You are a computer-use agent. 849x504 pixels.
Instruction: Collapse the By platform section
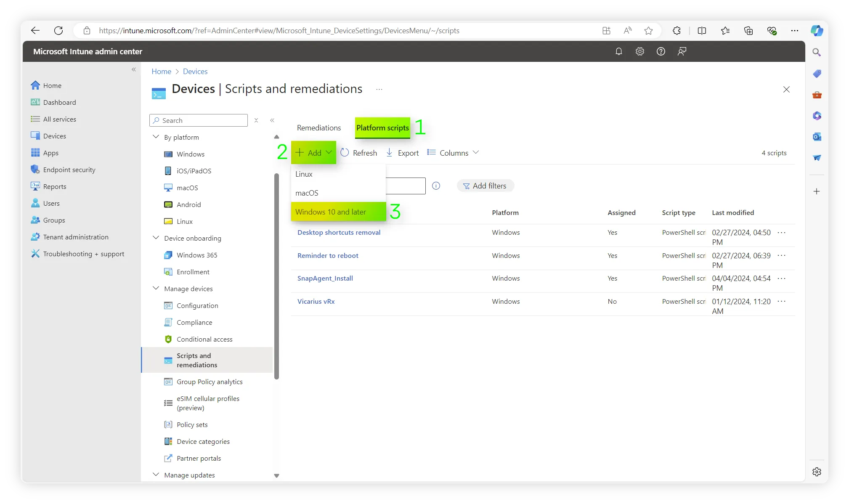[156, 137]
